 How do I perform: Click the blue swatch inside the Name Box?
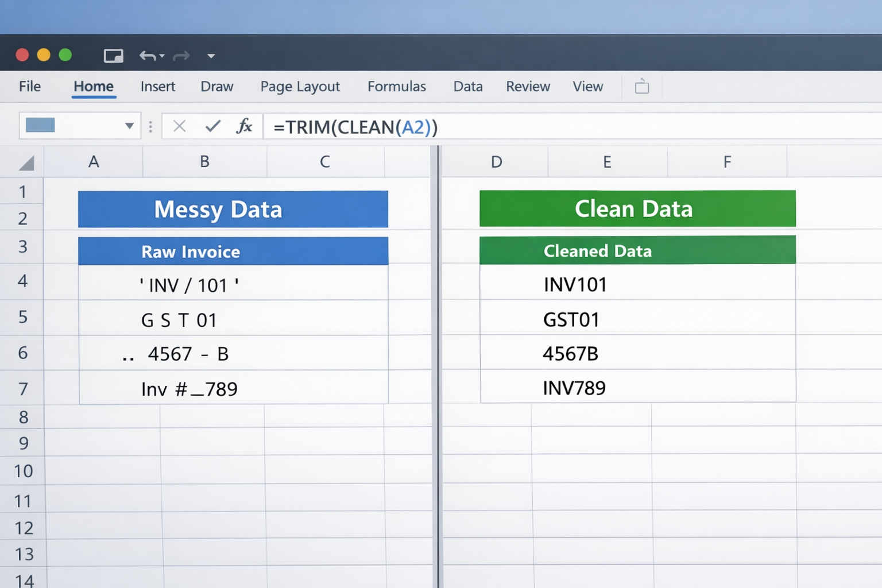tap(40, 126)
